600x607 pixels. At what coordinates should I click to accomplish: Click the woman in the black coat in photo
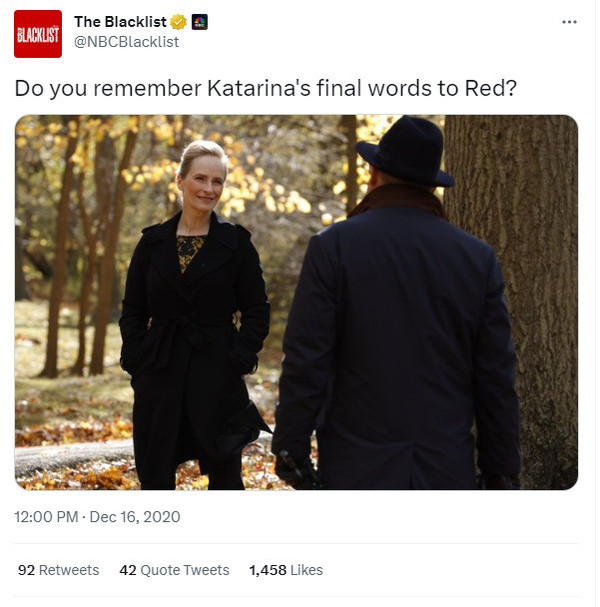194,317
